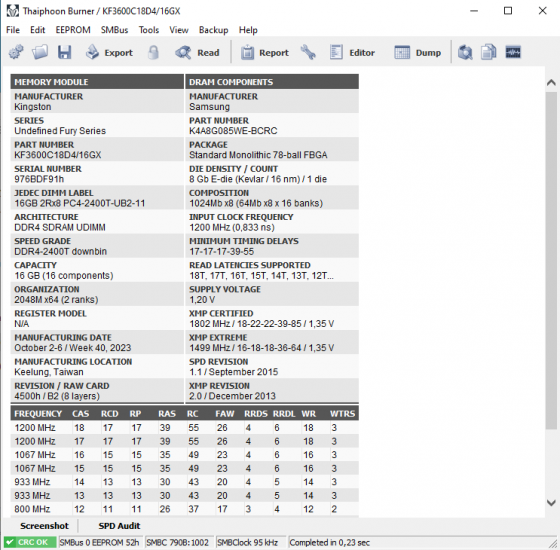Click 'DDR4 SDRAM UDIMM' architecture value
This screenshot has width=560, height=550.
(60, 227)
